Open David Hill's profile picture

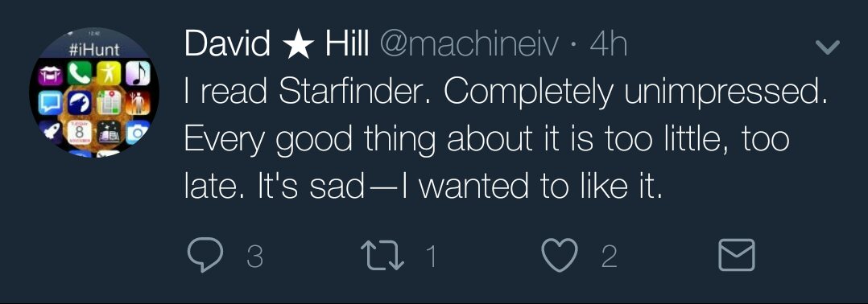[93, 92]
